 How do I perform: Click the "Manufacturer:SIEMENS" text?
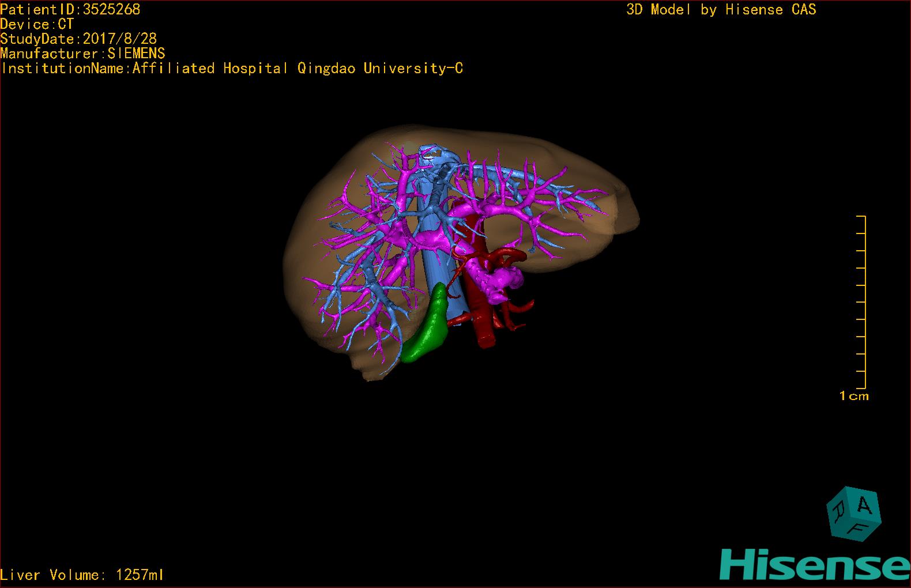[x=82, y=54]
